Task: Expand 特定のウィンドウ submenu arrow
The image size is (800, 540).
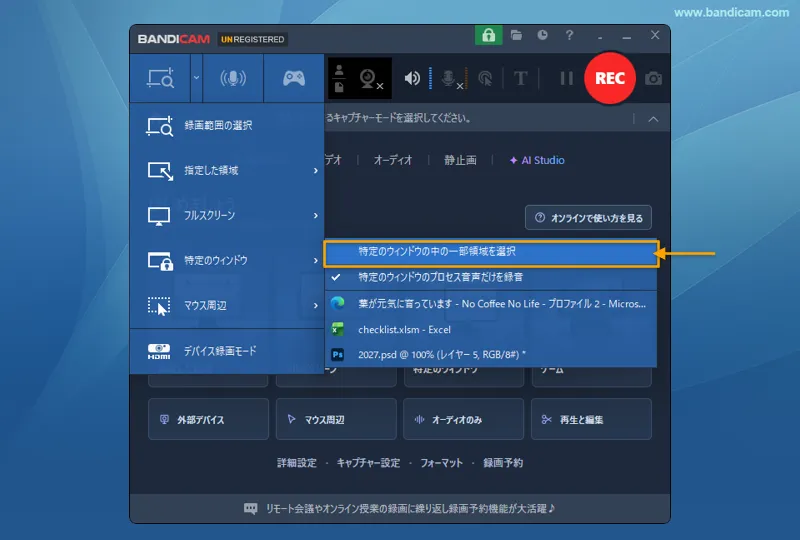Action: pyautogui.click(x=316, y=260)
